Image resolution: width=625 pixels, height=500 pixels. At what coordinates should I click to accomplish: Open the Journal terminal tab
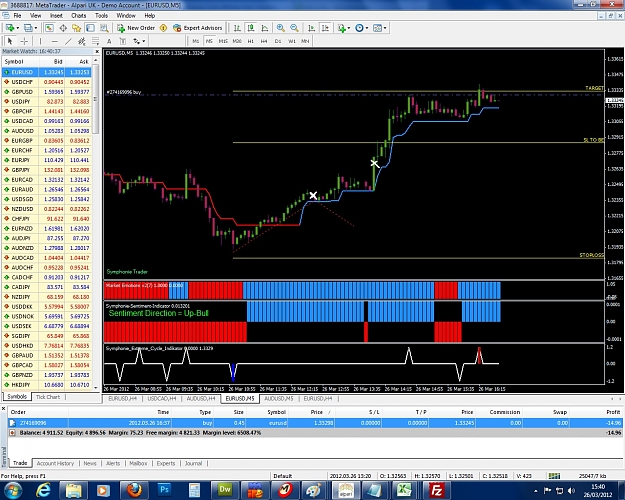[x=193, y=463]
